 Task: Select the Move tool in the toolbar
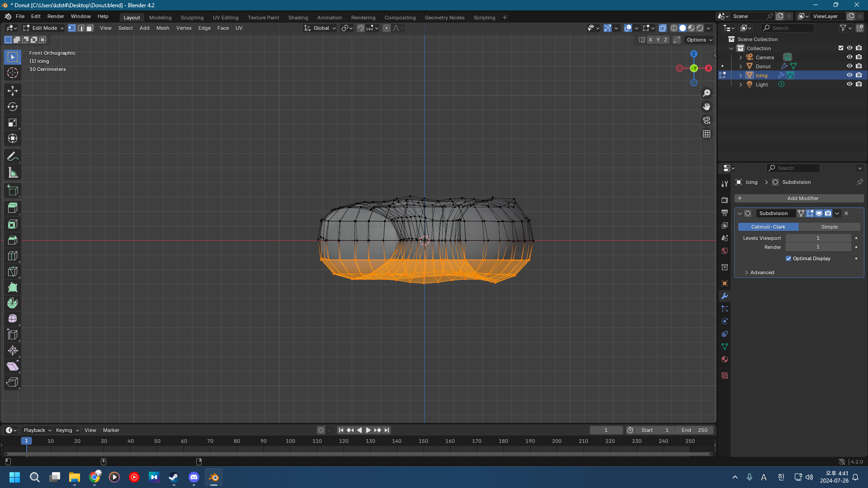(13, 91)
